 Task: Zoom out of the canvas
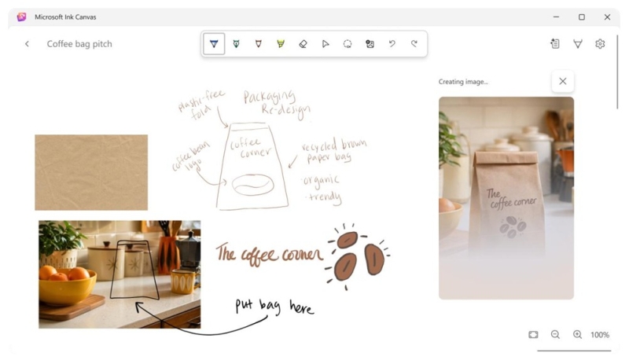[x=555, y=335]
